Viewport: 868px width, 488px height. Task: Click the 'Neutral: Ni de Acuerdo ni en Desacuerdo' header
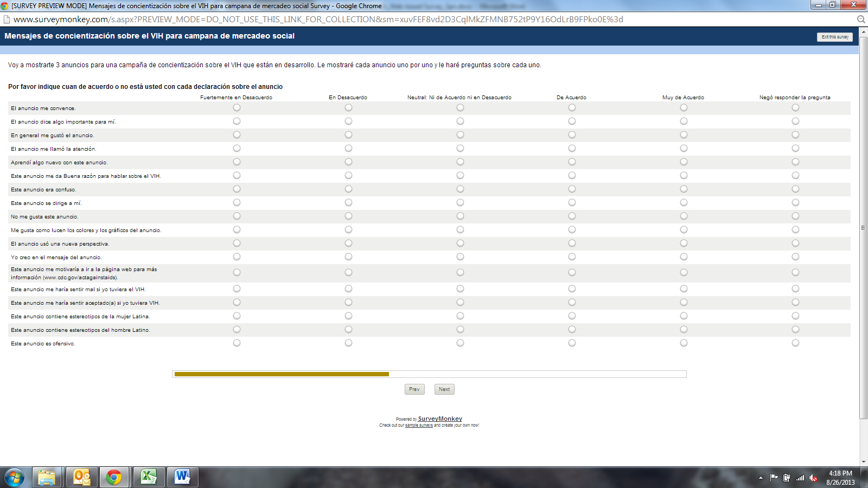click(459, 98)
